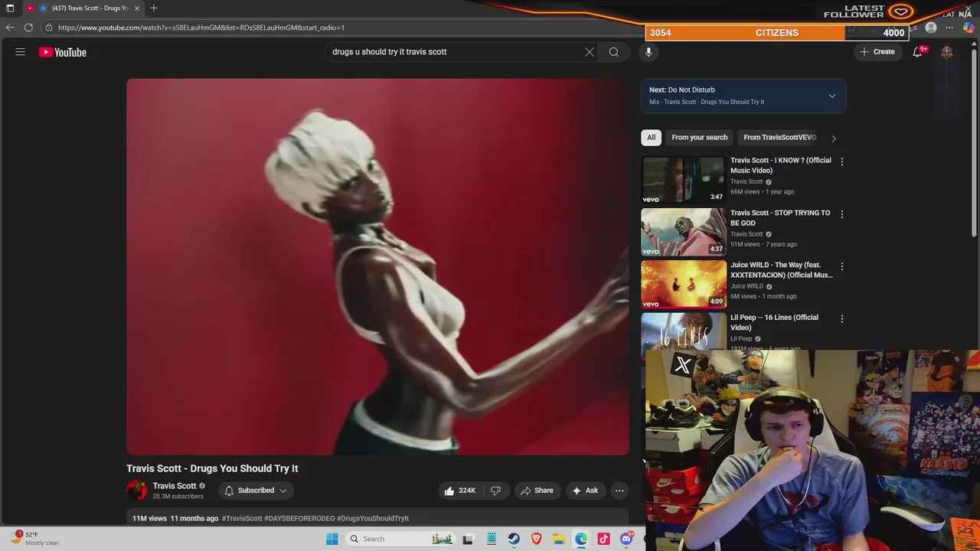Screen dimensions: 980x551
Task: Like the video with thumbs up
Action: (x=459, y=491)
